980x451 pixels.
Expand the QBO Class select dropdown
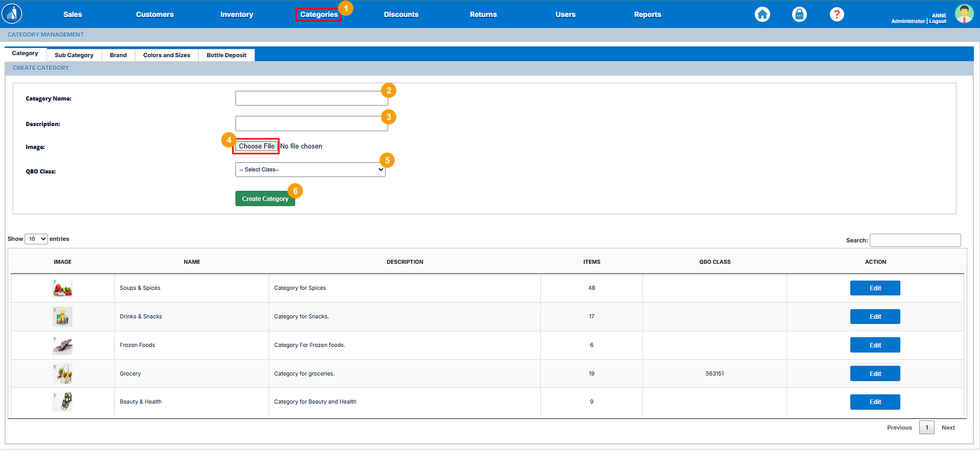(310, 170)
